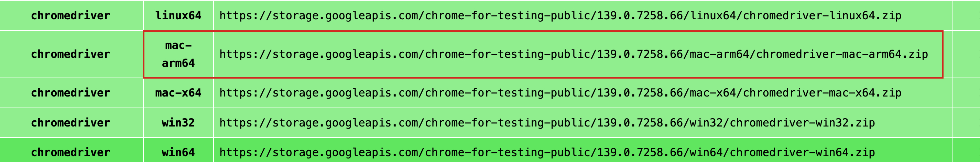Click chromedriver binary name in mac-arm64 row
Image resolution: width=980 pixels, height=162 pixels.
point(70,54)
